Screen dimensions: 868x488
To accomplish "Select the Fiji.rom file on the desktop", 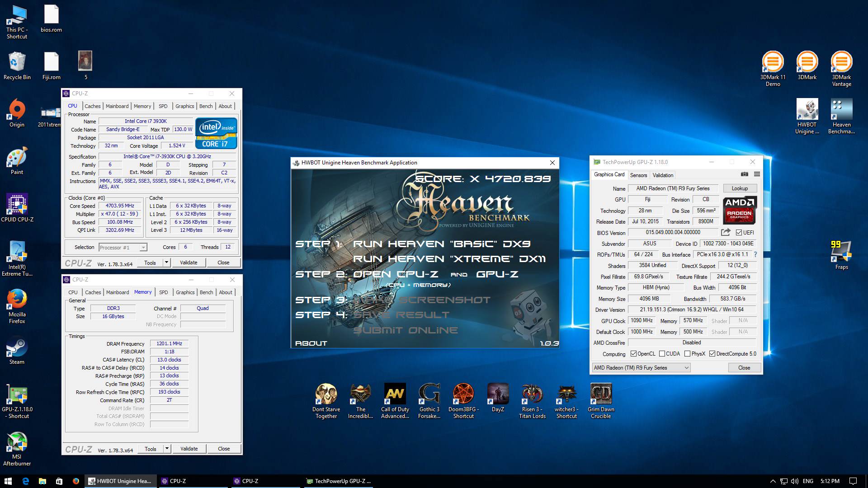I will coord(51,66).
